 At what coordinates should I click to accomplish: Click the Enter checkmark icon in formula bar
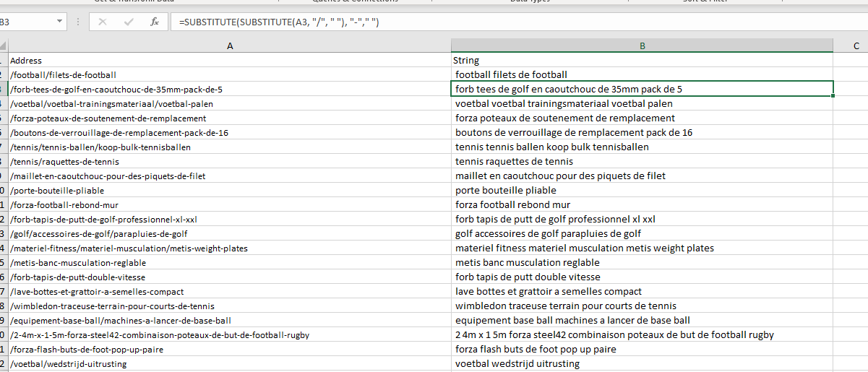(129, 22)
